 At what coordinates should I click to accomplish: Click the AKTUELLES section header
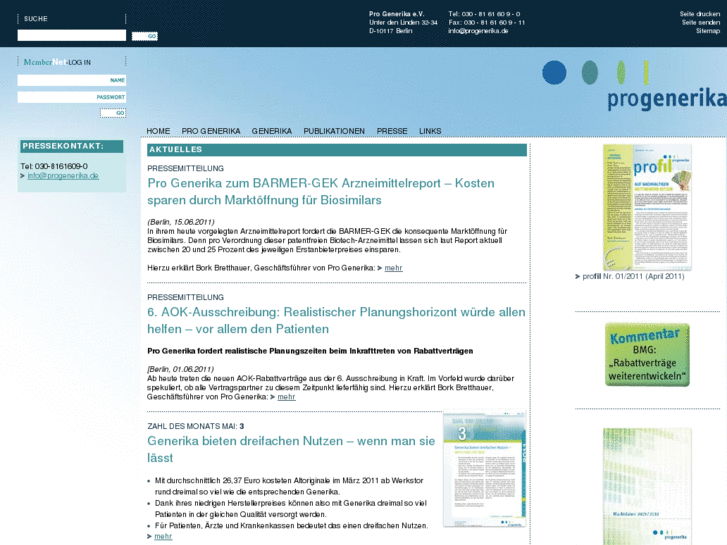pos(337,149)
